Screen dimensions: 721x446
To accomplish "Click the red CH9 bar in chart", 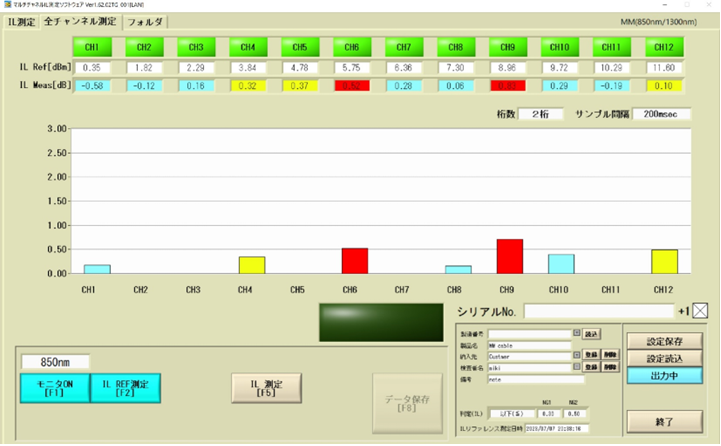I will pyautogui.click(x=507, y=256).
